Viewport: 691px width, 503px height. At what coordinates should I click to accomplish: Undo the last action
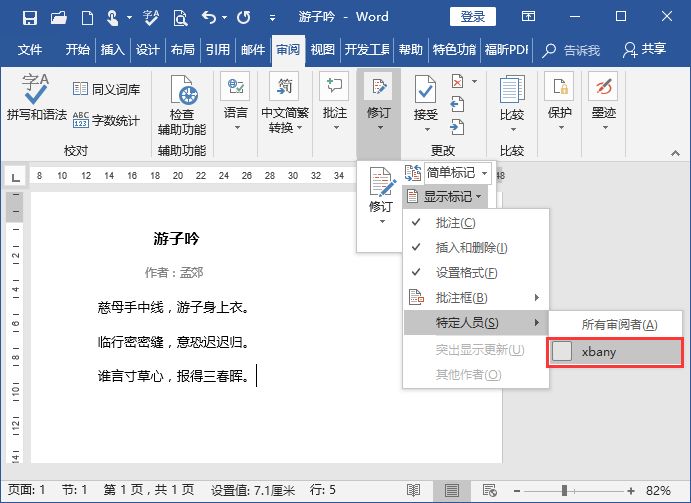pyautogui.click(x=209, y=18)
